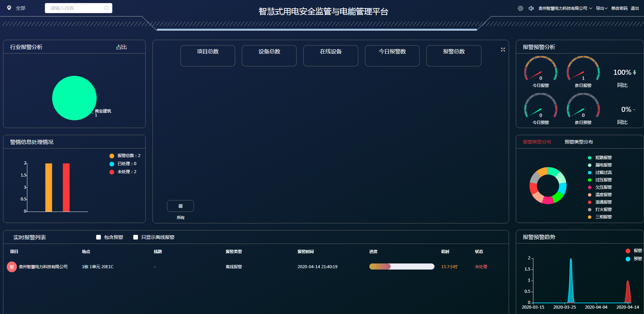Image resolution: width=644 pixels, height=314 pixels.
Task: Focus the 请输入内容 search field
Action: click(x=76, y=8)
